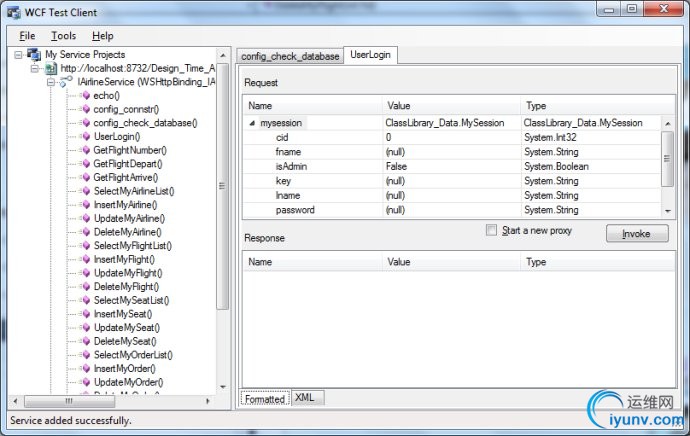The height and width of the screenshot is (436, 690).
Task: Click the SelectMyFlightList() operation icon
Action: click(x=86, y=245)
